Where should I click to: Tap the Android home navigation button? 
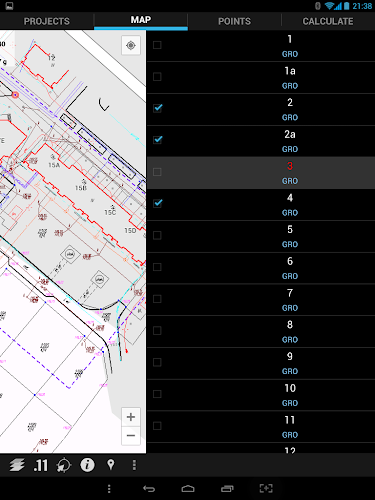tap(188, 489)
